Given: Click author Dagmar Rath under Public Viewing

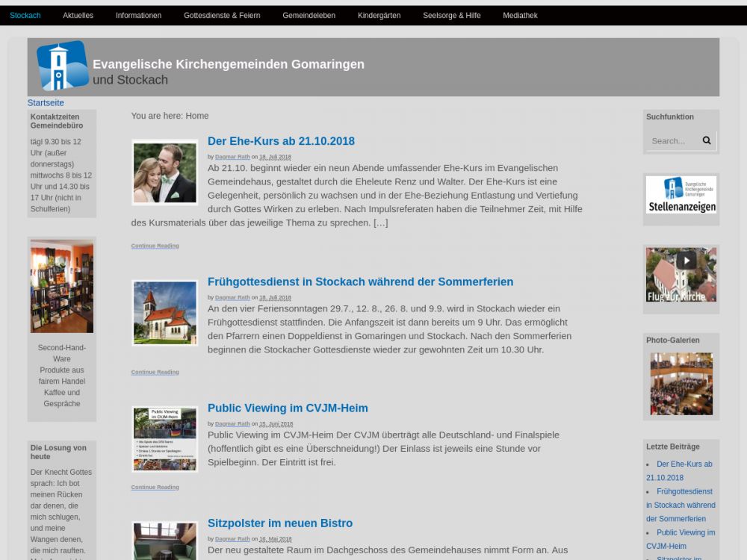Looking at the screenshot, I should (232, 424).
